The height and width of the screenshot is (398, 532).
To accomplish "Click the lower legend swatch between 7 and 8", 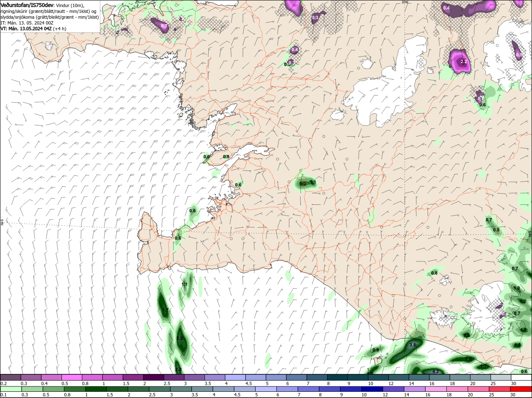I will click(x=309, y=389).
